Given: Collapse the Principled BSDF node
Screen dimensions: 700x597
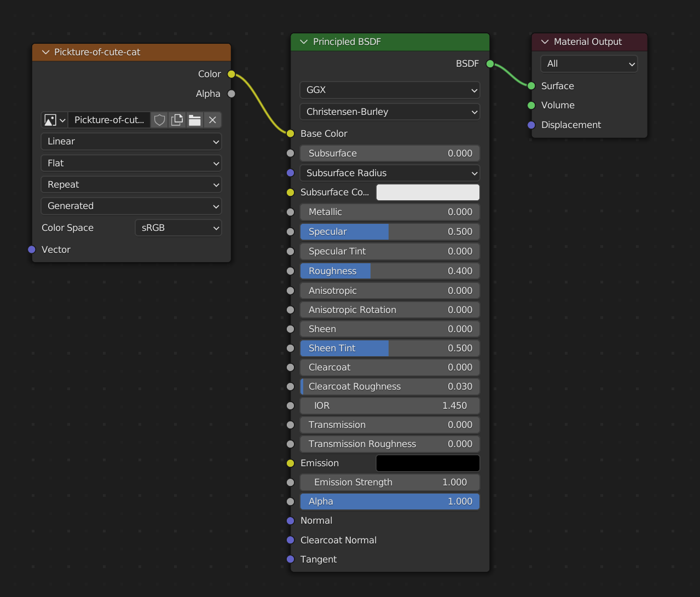Looking at the screenshot, I should (304, 42).
